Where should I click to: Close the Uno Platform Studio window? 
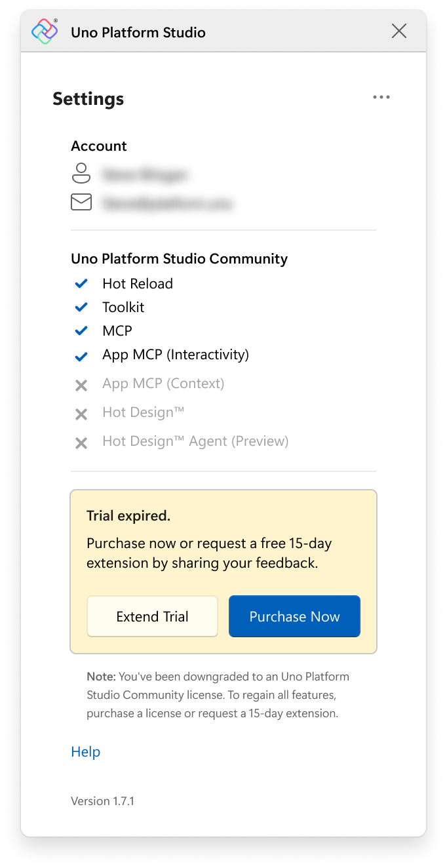pos(398,31)
